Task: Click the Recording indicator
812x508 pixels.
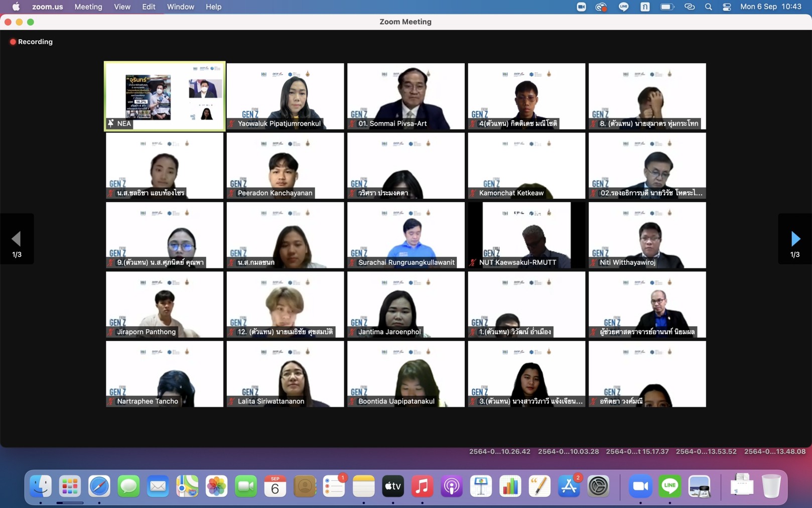Action: [x=31, y=42]
